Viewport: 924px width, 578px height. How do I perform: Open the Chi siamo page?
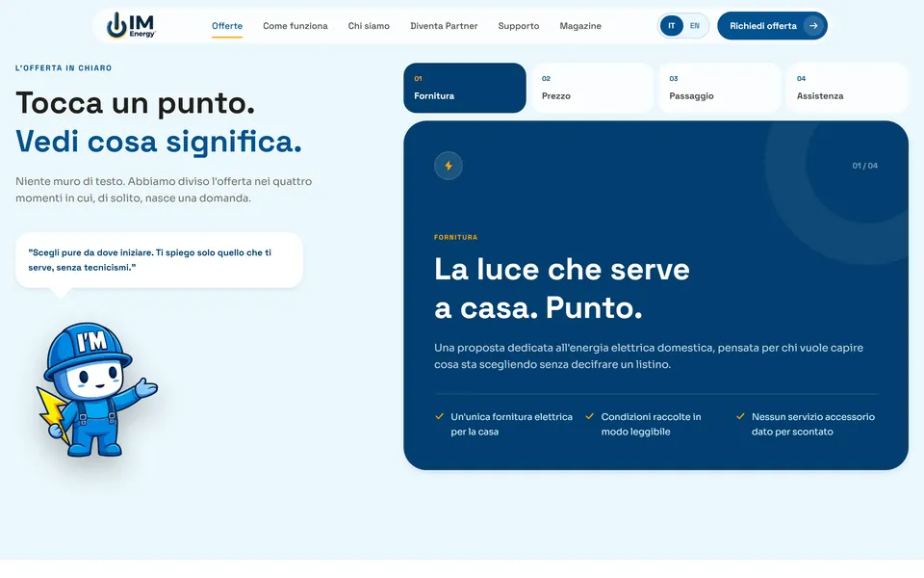[x=369, y=26]
